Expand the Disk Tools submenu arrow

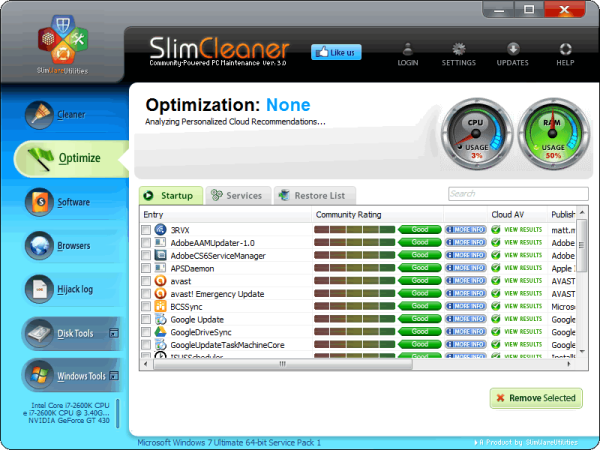tap(114, 333)
